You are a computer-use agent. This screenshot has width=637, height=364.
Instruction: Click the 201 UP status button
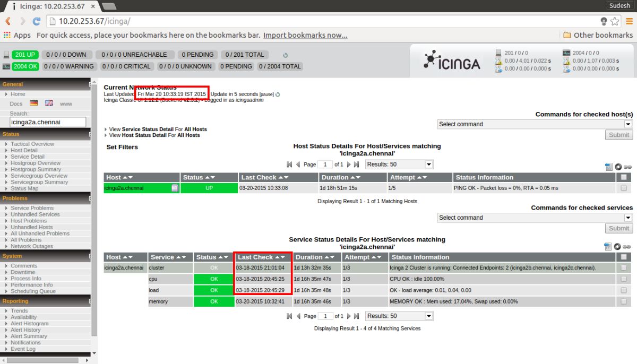(x=25, y=55)
